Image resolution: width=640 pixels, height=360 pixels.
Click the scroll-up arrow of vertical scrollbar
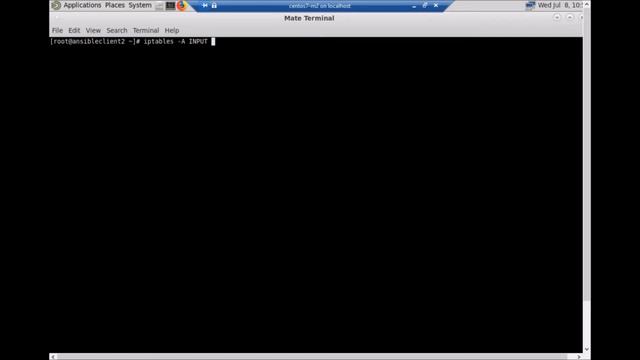pos(587,4)
